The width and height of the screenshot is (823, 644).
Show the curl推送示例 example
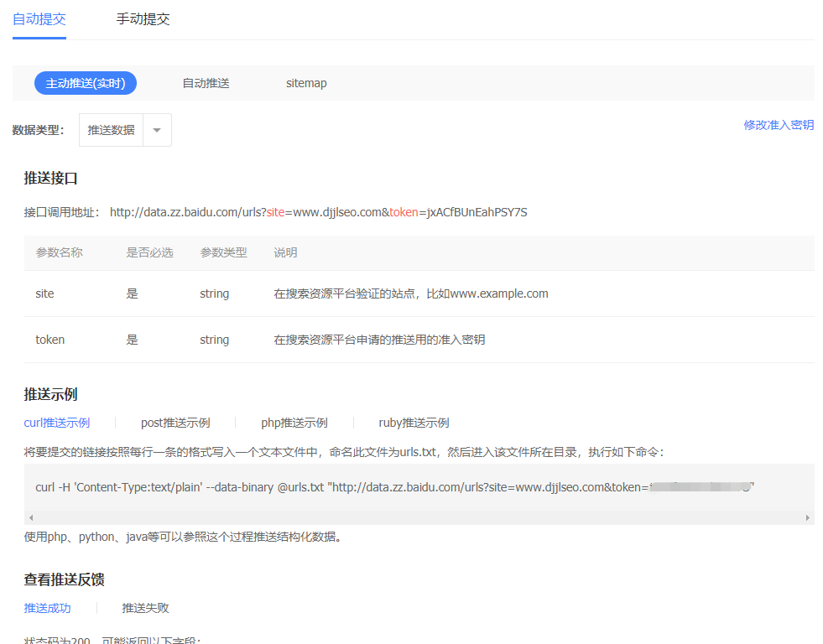(57, 423)
